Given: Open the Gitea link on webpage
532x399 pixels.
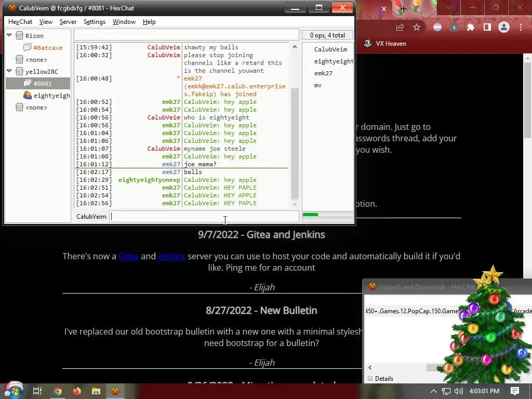Looking at the screenshot, I should (128, 256).
